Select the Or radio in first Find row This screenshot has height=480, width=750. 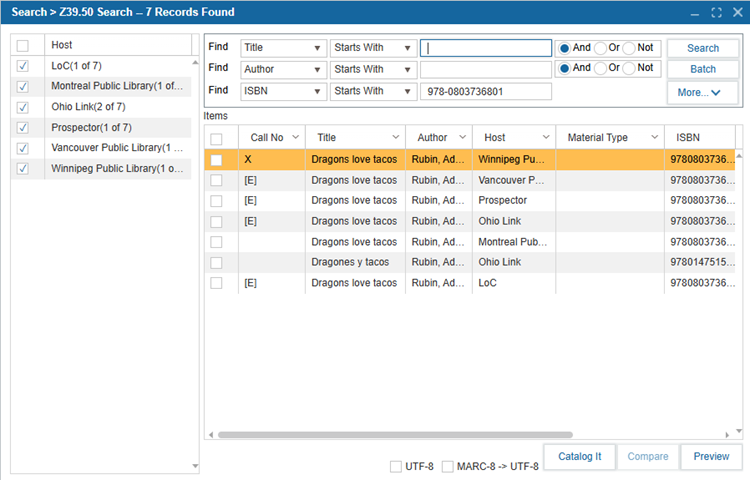(x=601, y=48)
